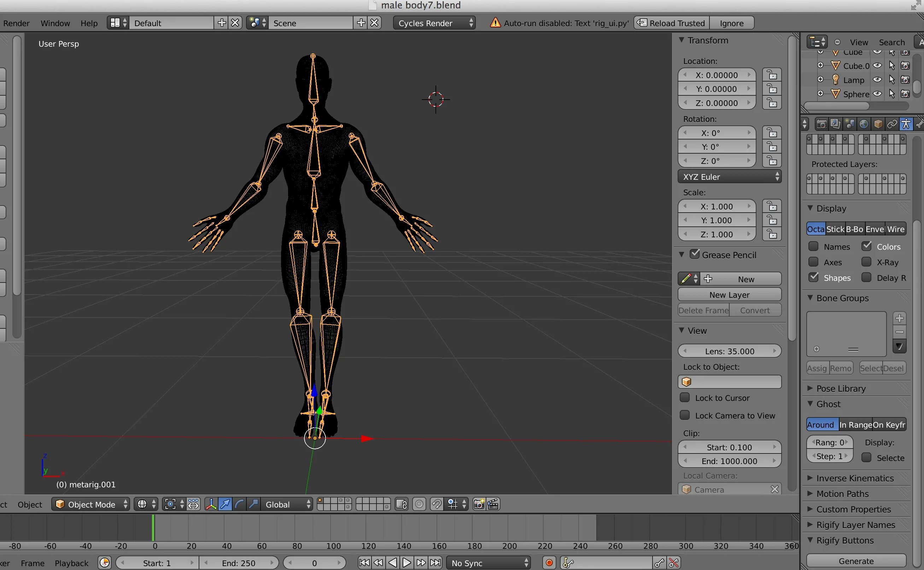Open the World properties tab

click(864, 124)
